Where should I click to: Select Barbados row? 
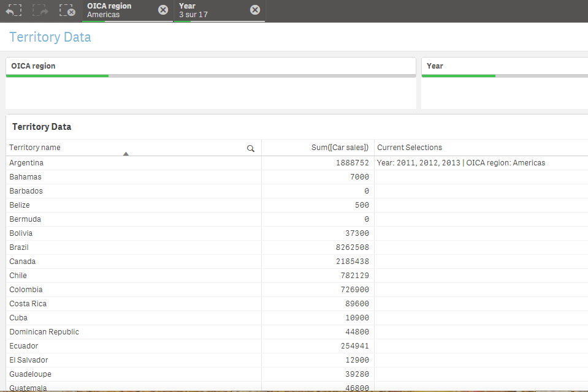[x=26, y=191]
